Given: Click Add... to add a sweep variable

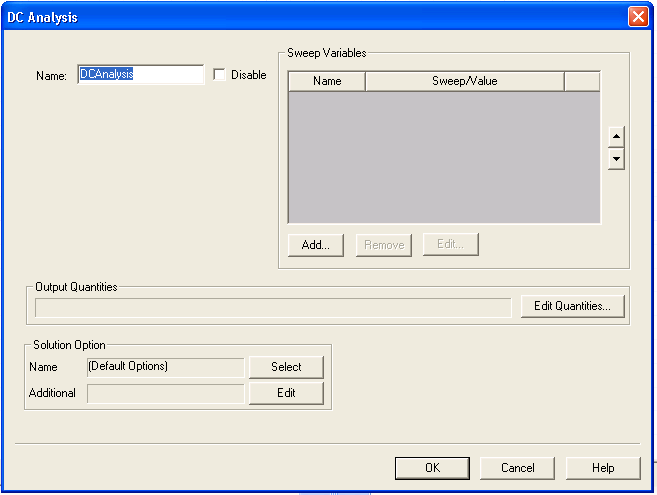Looking at the screenshot, I should pos(316,245).
